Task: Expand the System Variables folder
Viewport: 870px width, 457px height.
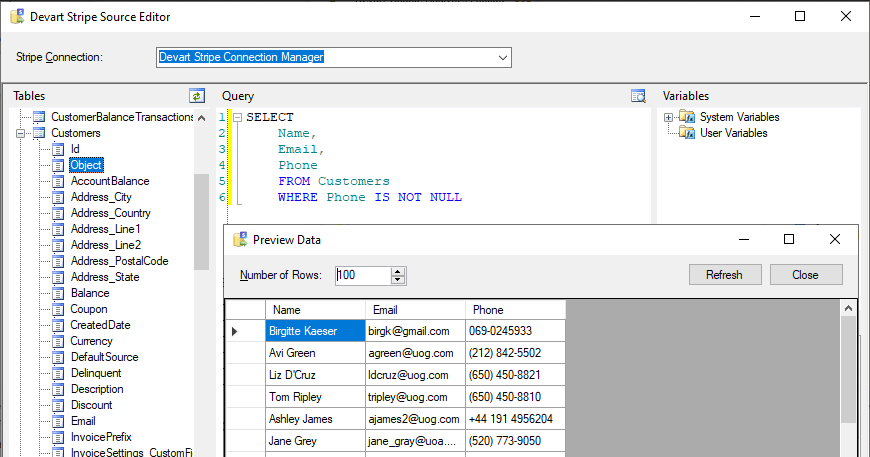Action: click(x=669, y=118)
